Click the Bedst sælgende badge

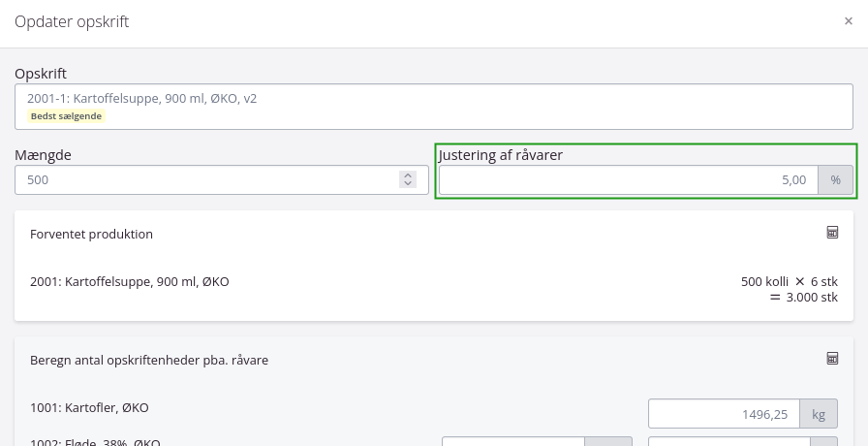tap(66, 116)
